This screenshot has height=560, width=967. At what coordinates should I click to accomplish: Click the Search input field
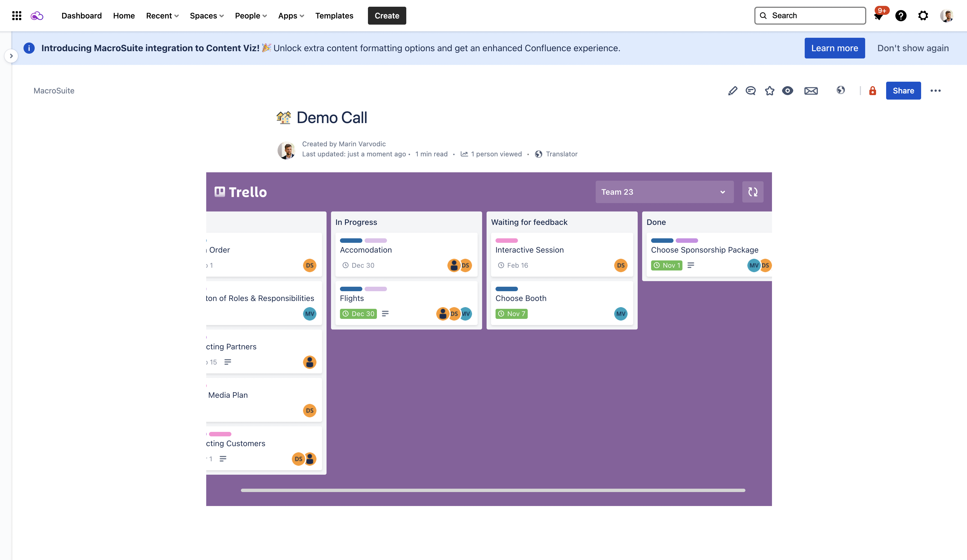point(810,16)
